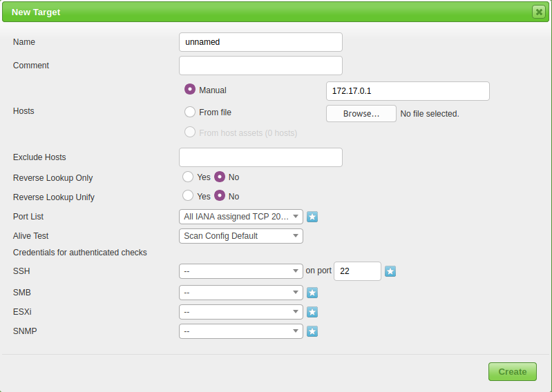Choose No for Reverse Lookup Only
The height and width of the screenshot is (392, 552).
[x=220, y=177]
